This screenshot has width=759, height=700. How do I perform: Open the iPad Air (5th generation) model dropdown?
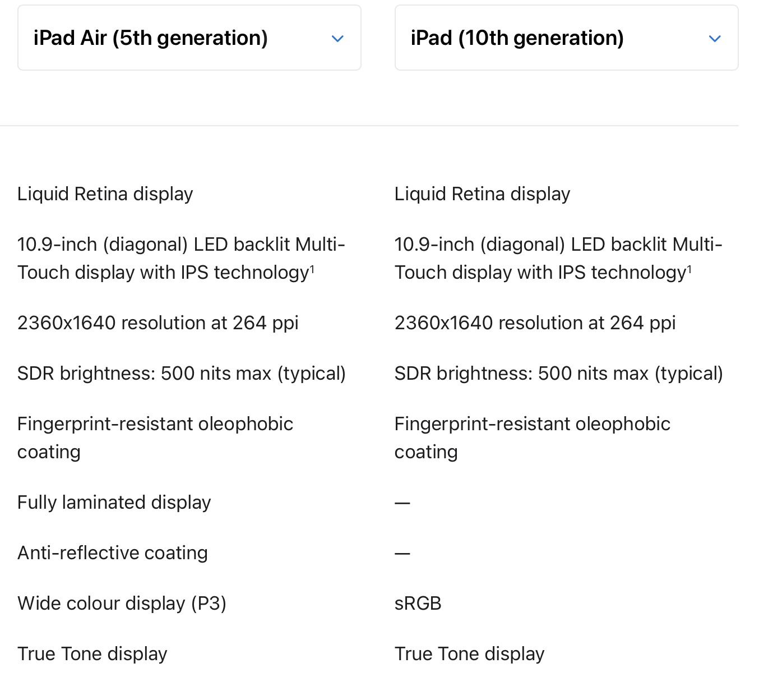(x=189, y=38)
